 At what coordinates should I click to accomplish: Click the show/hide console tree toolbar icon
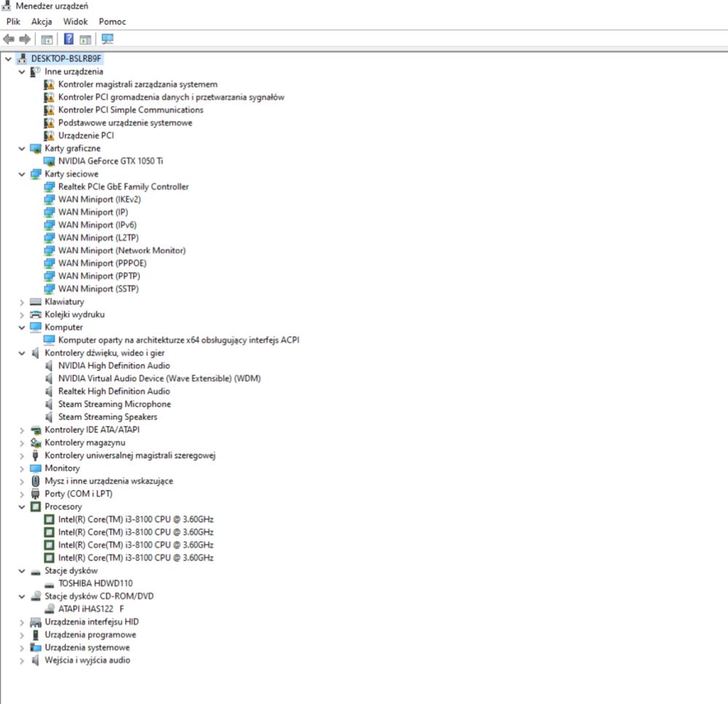(x=47, y=39)
